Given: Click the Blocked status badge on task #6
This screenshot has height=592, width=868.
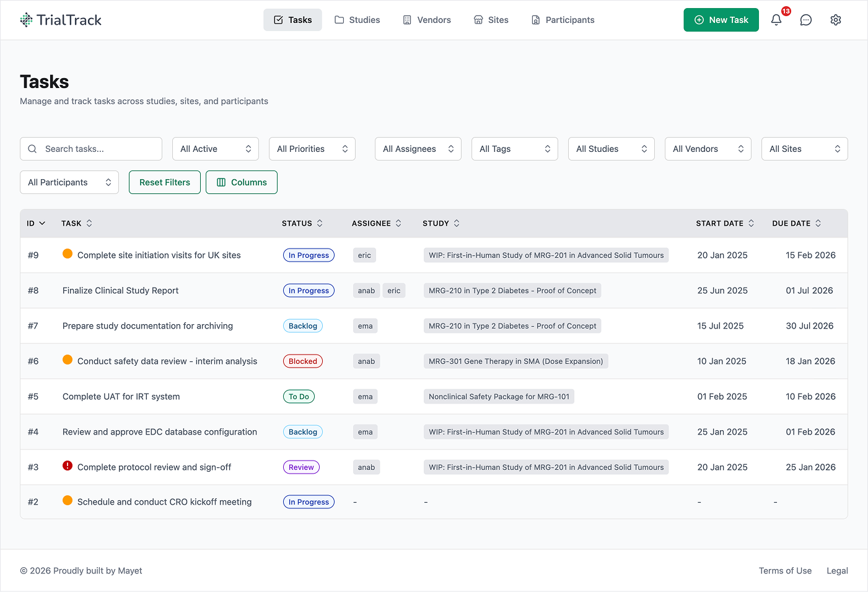Looking at the screenshot, I should point(303,361).
